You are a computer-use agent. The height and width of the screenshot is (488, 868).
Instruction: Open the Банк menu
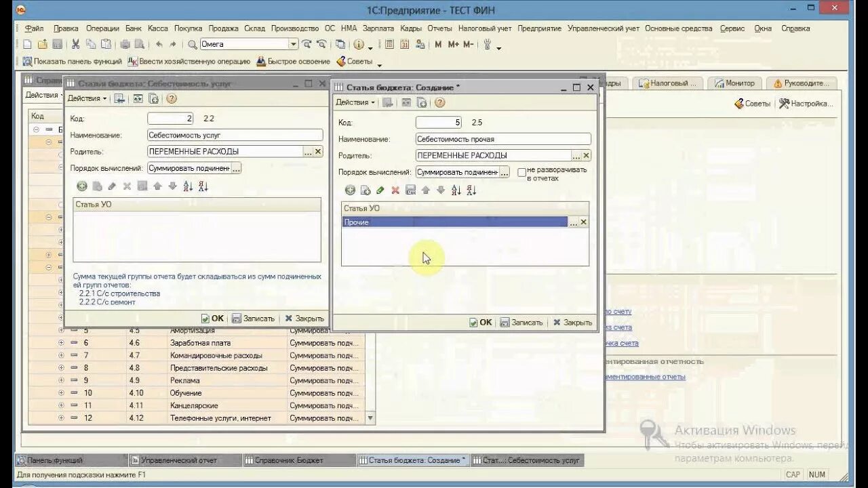(x=133, y=28)
